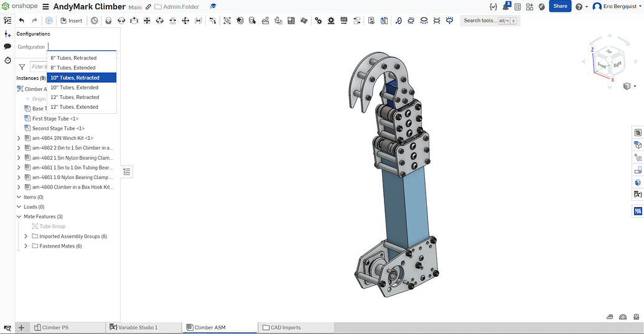Select the gear relation tool icon
This screenshot has width=644, height=334.
[x=318, y=21]
